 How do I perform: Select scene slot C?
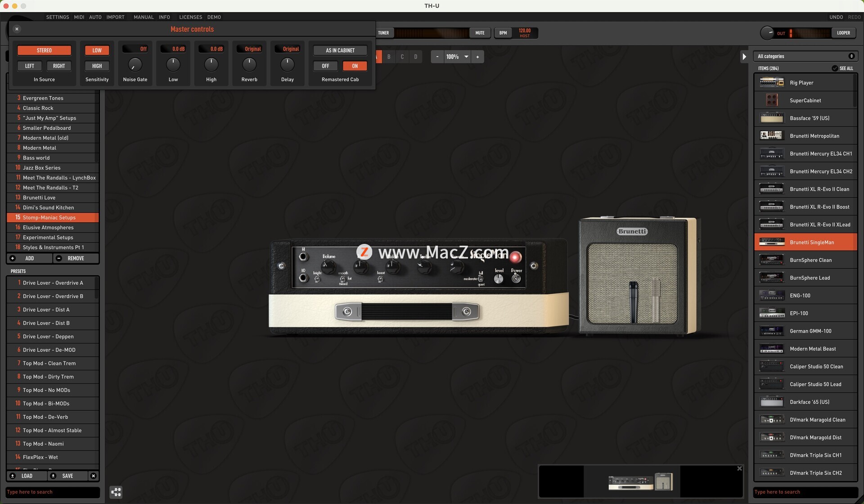click(402, 57)
